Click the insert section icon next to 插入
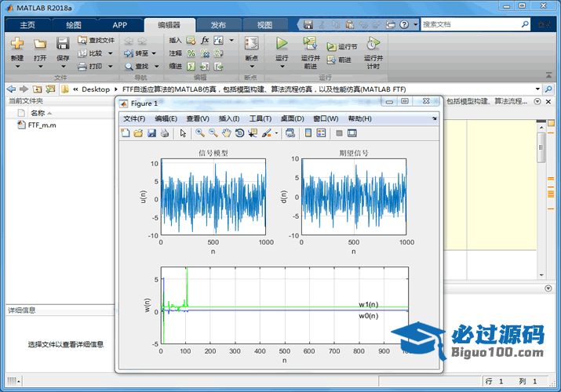The height and width of the screenshot is (392, 561). [x=191, y=41]
